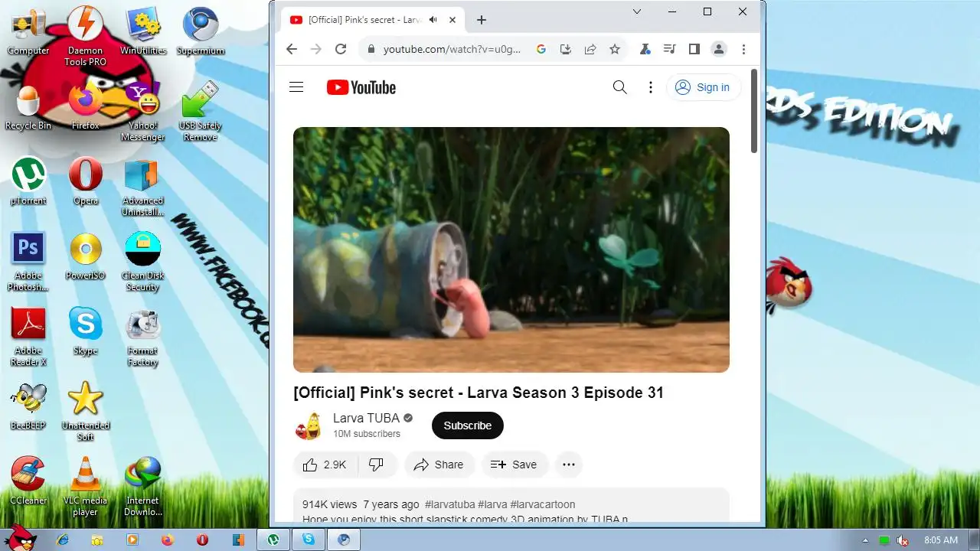The width and height of the screenshot is (980, 551).
Task: Open YouTube settings three-dot menu
Action: click(x=651, y=87)
